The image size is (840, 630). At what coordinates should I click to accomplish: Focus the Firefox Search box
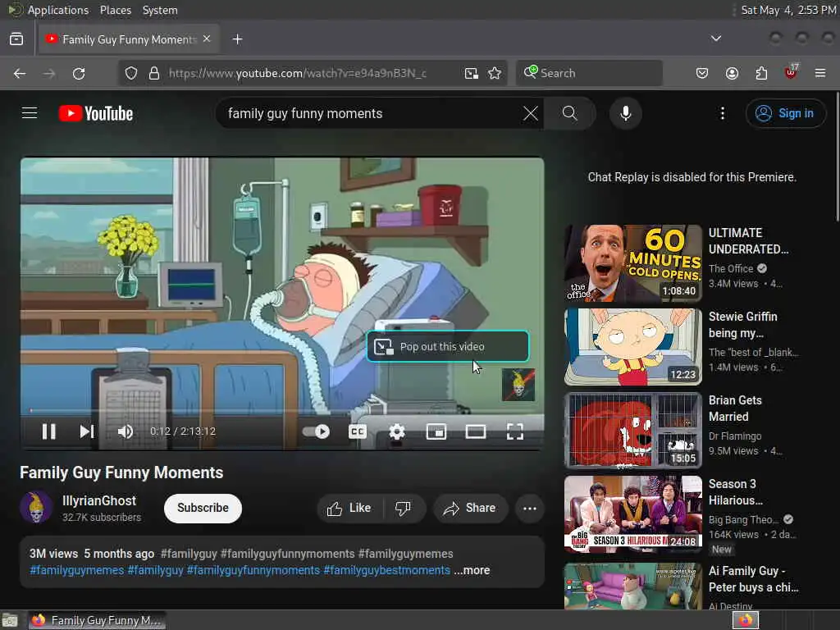(589, 73)
